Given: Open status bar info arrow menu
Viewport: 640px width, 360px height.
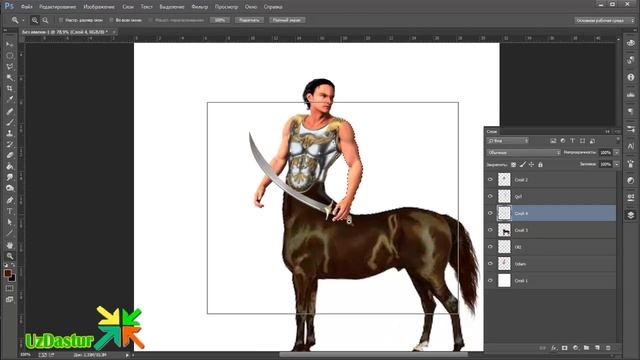Looking at the screenshot, I should pos(127,355).
